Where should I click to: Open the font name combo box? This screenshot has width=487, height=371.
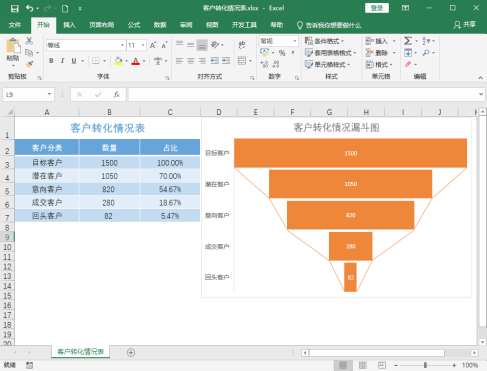pyautogui.click(x=86, y=45)
